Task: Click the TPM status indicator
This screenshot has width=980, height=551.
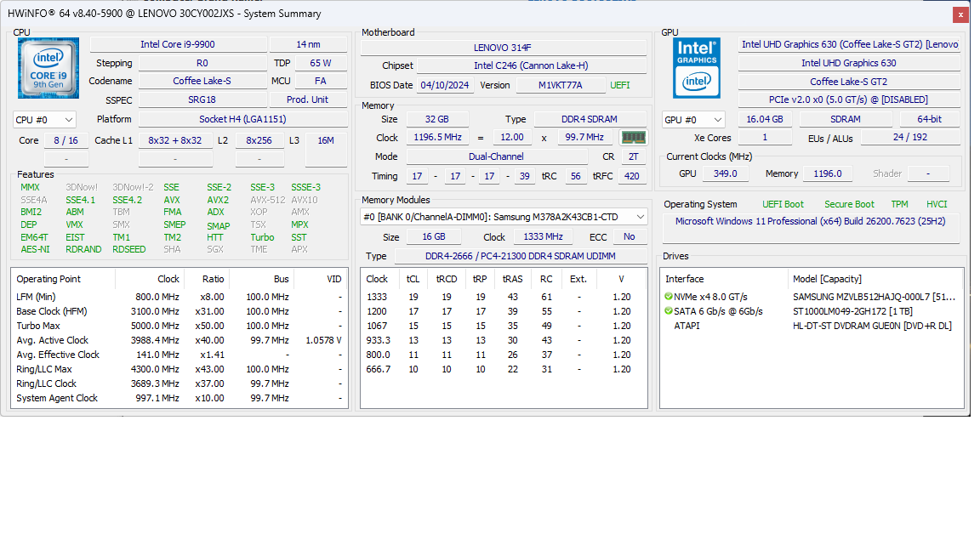Action: point(898,204)
